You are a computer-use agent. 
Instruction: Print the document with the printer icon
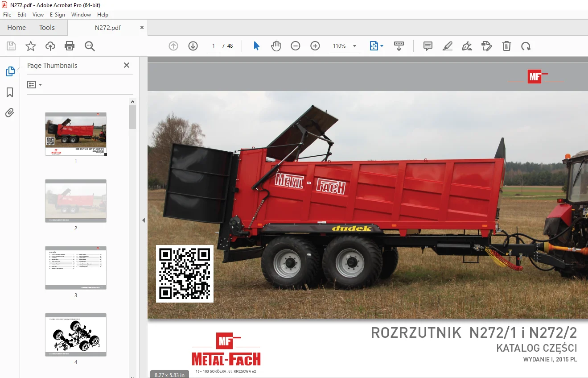pyautogui.click(x=70, y=46)
